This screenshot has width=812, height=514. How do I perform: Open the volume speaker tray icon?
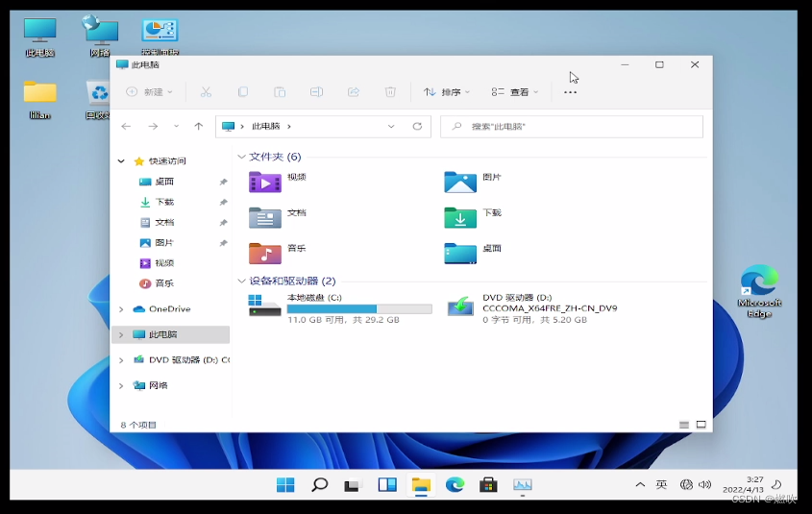[x=704, y=485]
